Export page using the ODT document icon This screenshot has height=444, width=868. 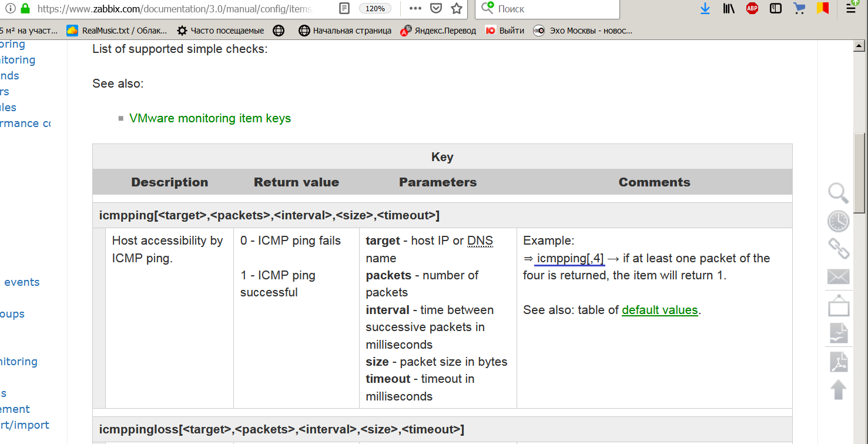[839, 333]
